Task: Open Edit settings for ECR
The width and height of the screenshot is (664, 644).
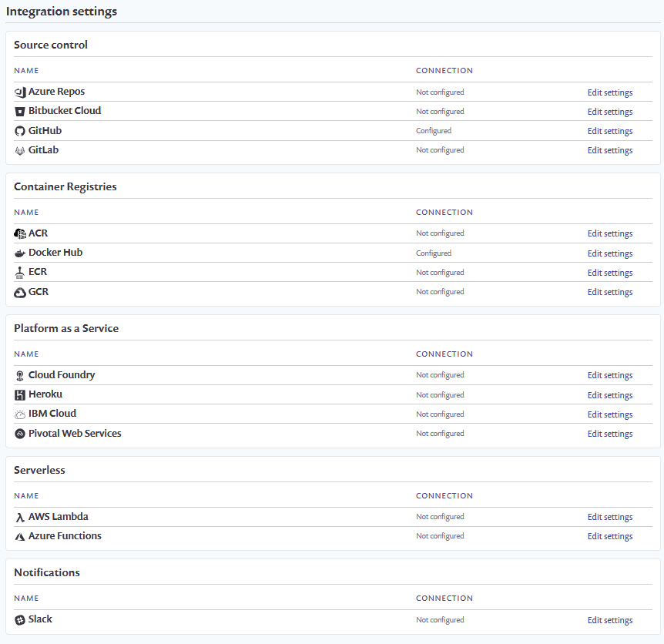Action: [609, 273]
